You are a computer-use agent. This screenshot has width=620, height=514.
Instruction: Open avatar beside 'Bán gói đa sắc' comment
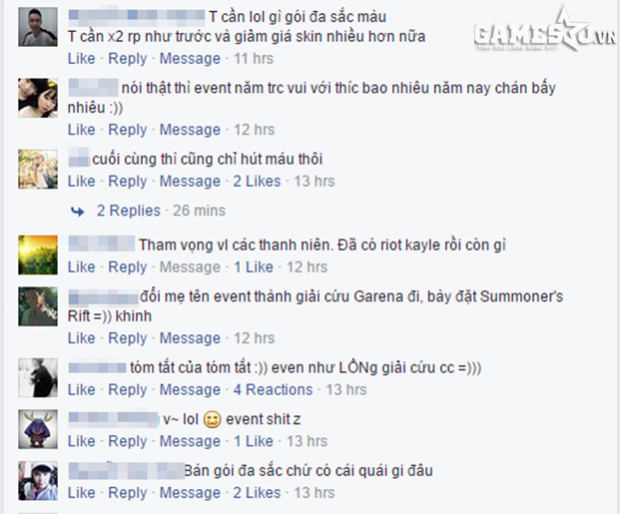(38, 481)
